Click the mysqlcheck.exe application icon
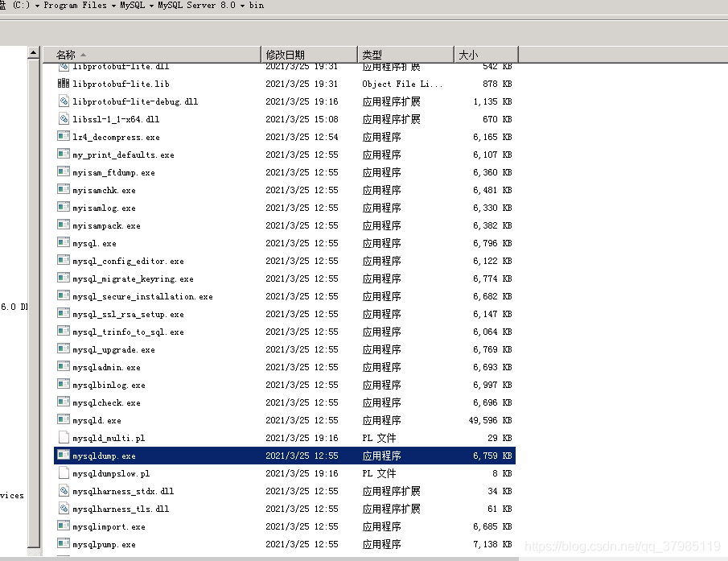The height and width of the screenshot is (561, 728). (64, 402)
